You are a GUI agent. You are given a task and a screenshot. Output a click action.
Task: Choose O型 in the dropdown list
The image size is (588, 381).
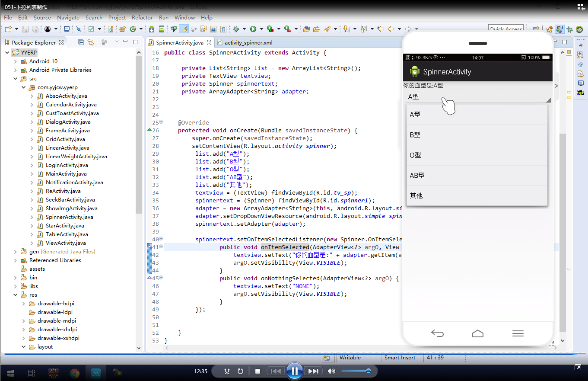point(477,155)
